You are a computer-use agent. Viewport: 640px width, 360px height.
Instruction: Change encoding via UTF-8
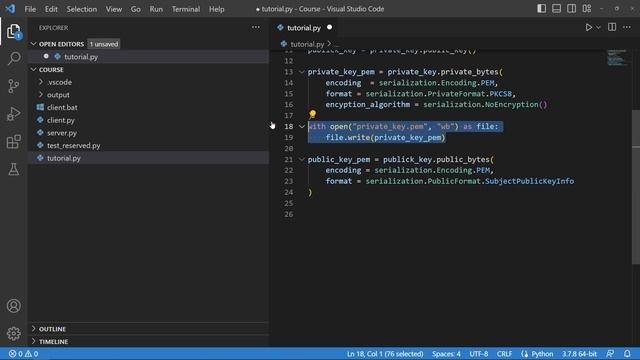click(x=479, y=354)
